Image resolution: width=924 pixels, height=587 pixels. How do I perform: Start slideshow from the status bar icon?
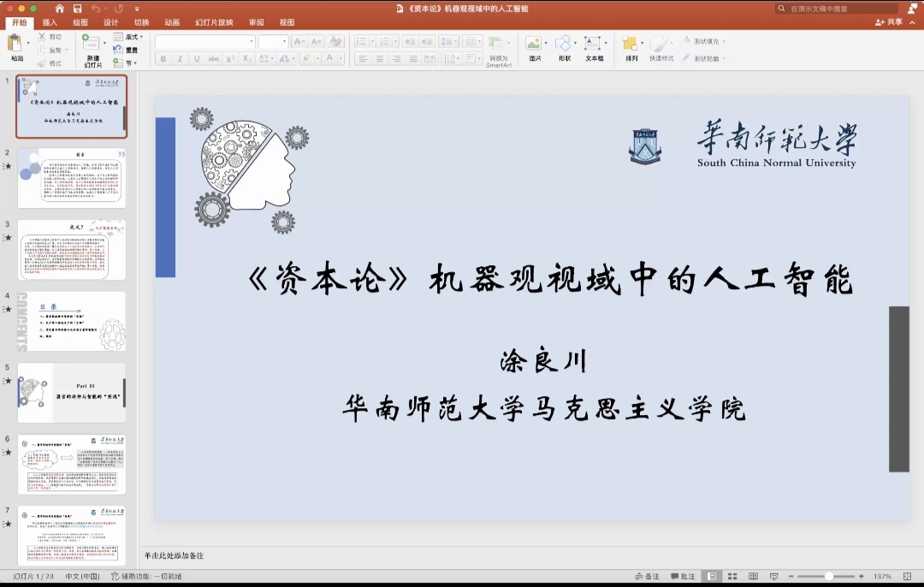(x=773, y=577)
